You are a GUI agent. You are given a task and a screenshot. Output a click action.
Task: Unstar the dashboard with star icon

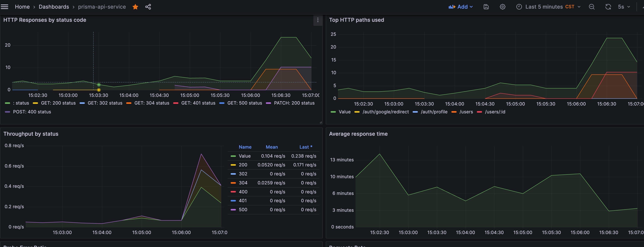click(x=135, y=7)
